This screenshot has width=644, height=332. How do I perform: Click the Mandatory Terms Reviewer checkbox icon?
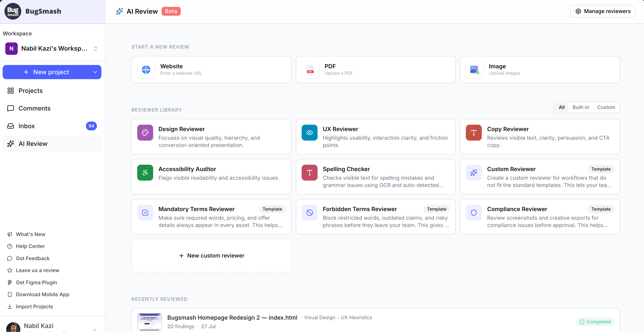145,212
